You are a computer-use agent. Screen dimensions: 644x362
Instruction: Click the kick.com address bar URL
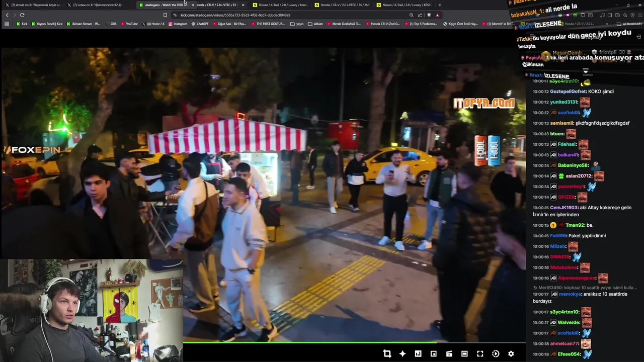click(x=235, y=15)
